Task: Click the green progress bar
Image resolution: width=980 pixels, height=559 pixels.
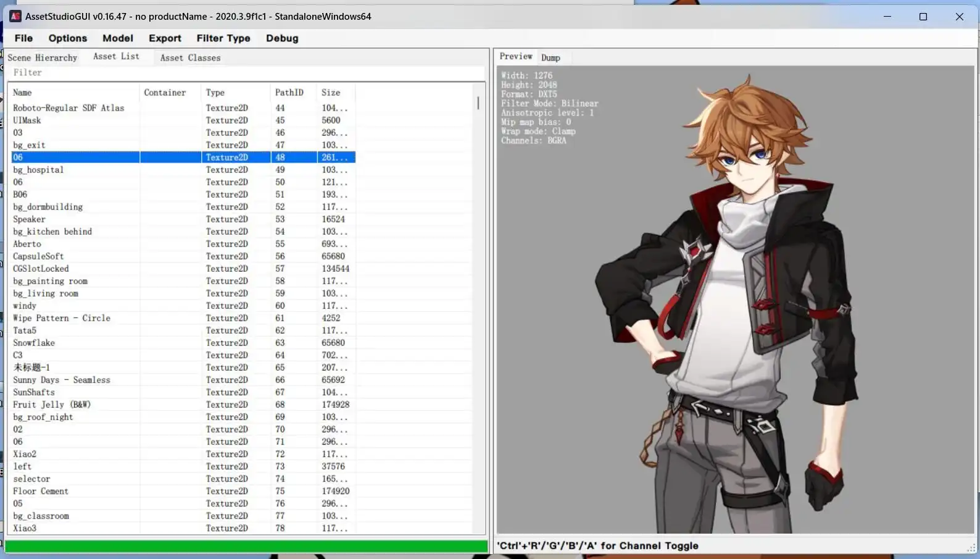Action: [246, 547]
